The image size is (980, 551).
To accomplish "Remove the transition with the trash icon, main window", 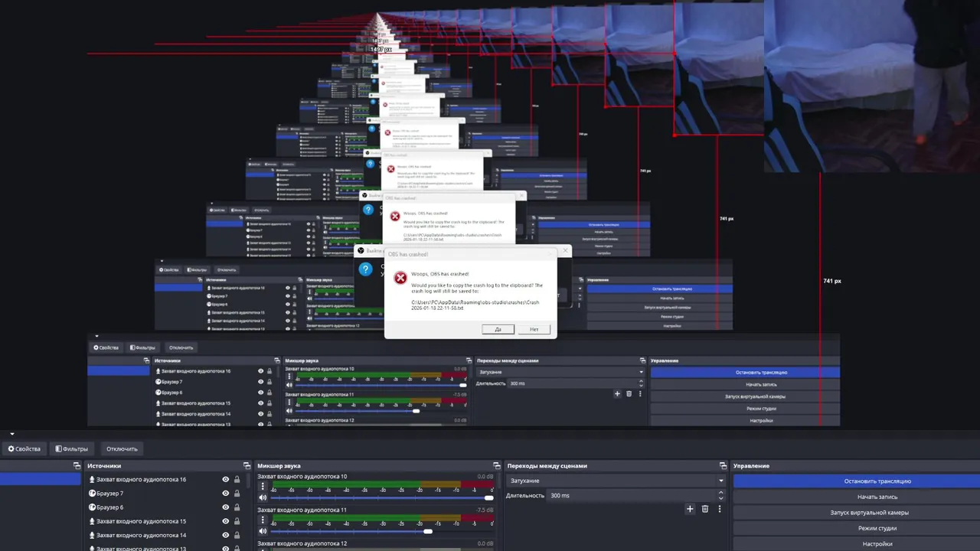I will pyautogui.click(x=705, y=509).
